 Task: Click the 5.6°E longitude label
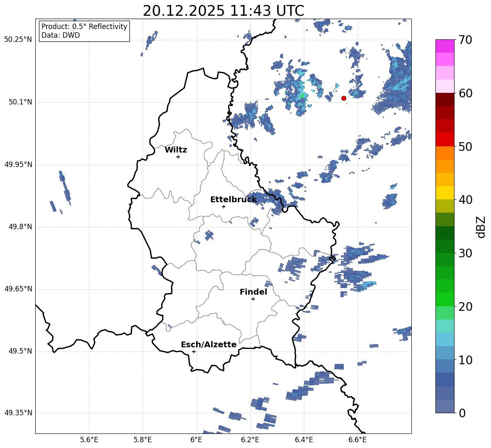point(89,440)
